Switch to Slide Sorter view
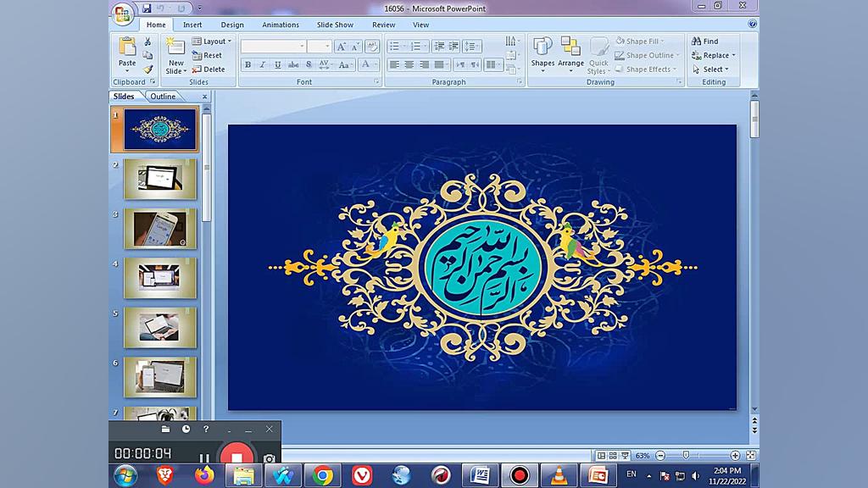Image resolution: width=868 pixels, height=488 pixels. (x=613, y=455)
